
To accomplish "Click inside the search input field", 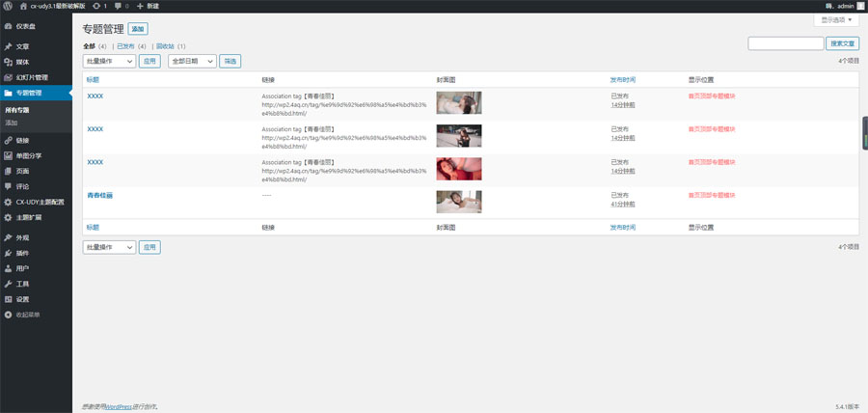I will point(785,43).
